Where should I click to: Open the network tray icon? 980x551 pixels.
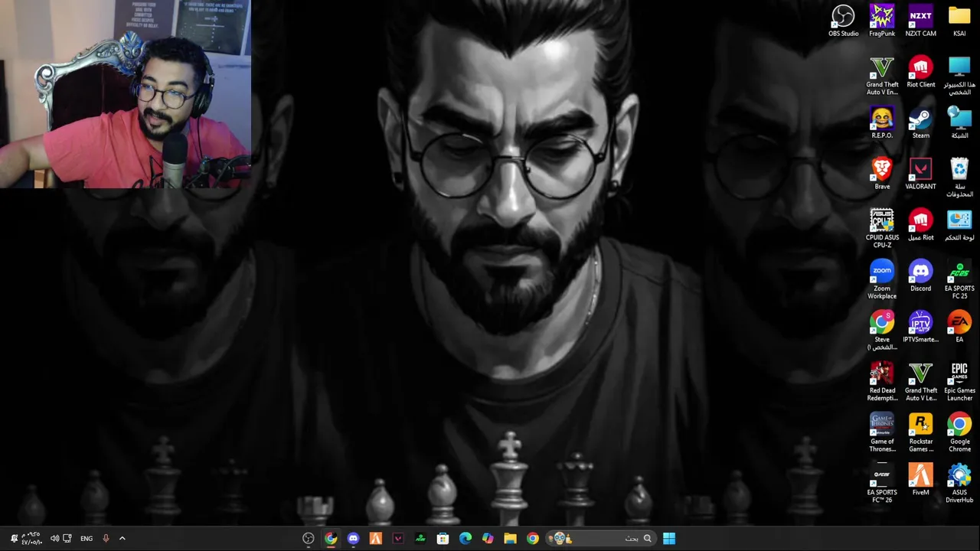67,539
